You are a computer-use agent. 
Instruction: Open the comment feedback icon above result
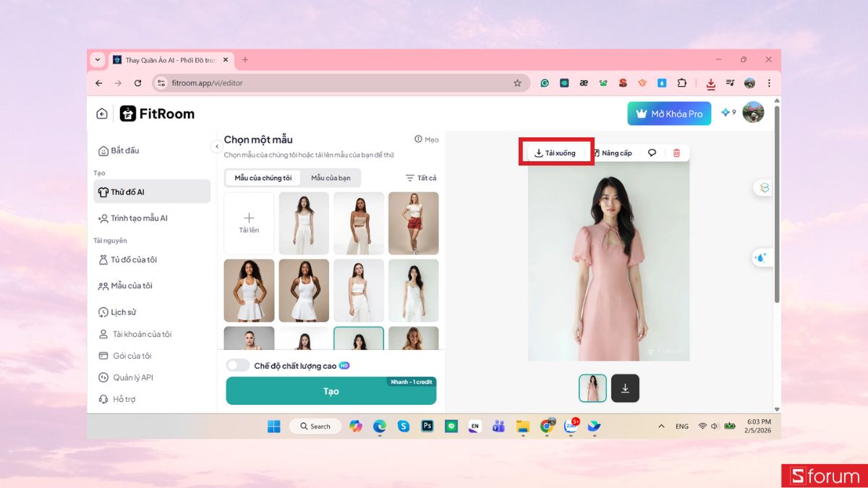coord(652,153)
